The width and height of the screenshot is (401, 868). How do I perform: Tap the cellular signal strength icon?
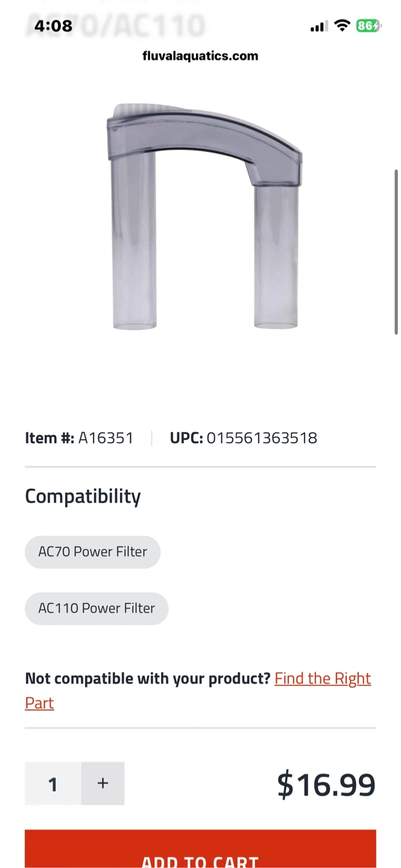tap(318, 26)
